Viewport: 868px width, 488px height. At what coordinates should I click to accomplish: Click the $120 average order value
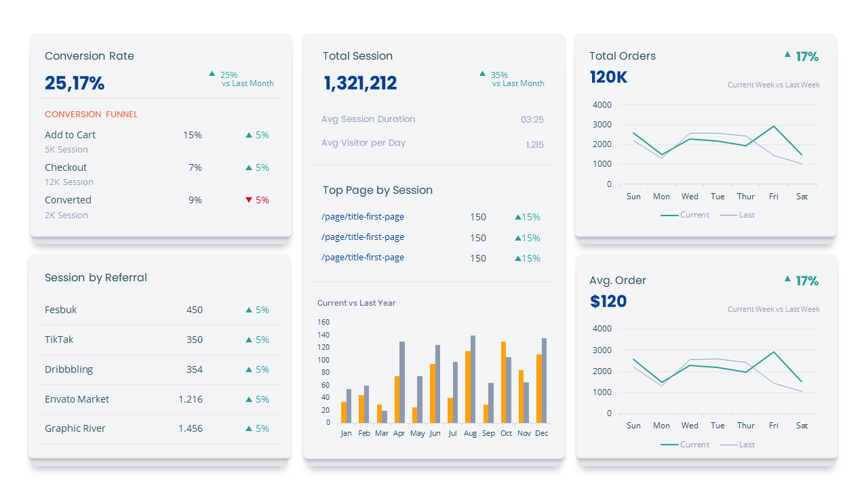tap(608, 302)
